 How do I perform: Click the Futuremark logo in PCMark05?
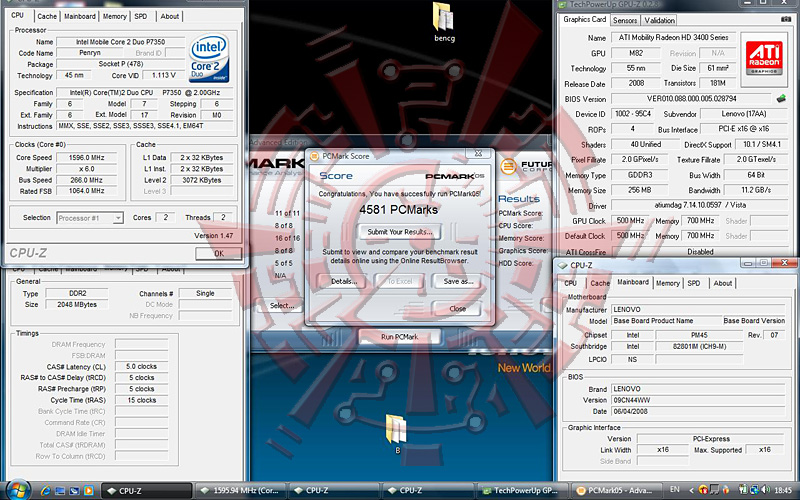508,166
